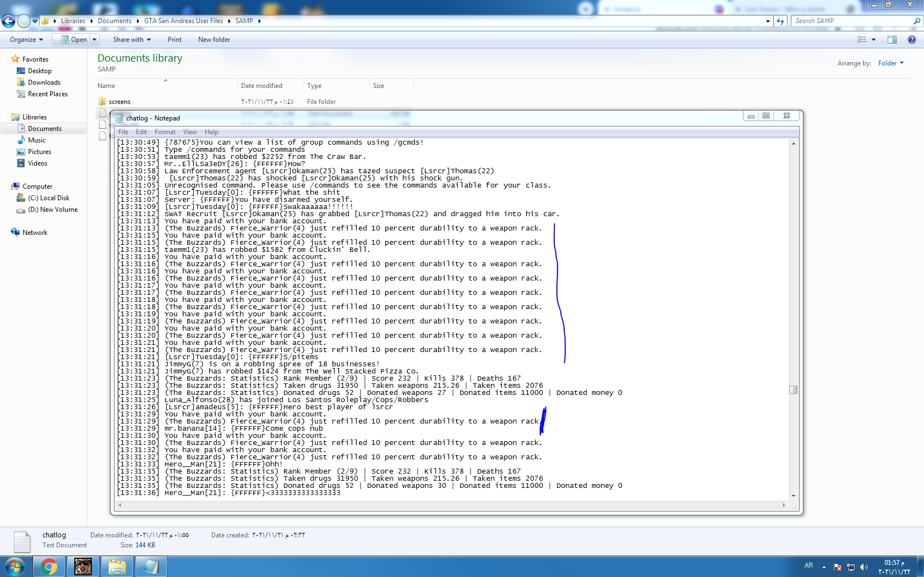Click Notepad horizontal scroll left arrow

[120, 505]
